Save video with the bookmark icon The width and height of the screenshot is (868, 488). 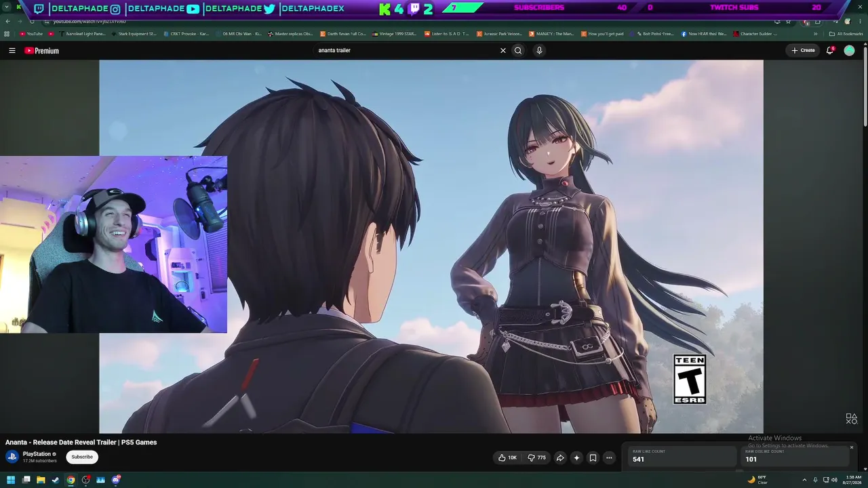click(593, 457)
